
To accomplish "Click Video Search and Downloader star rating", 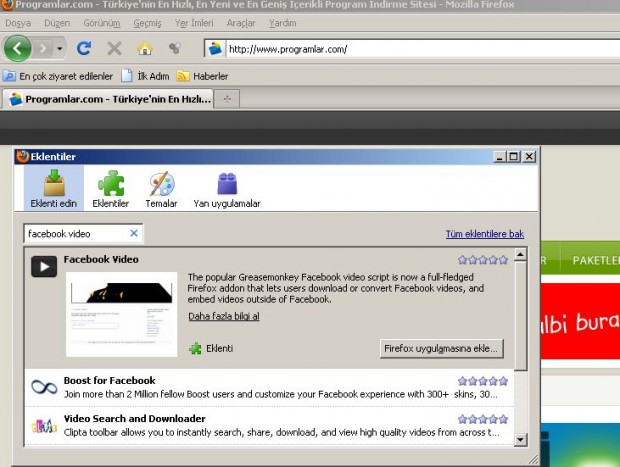I will click(x=483, y=419).
